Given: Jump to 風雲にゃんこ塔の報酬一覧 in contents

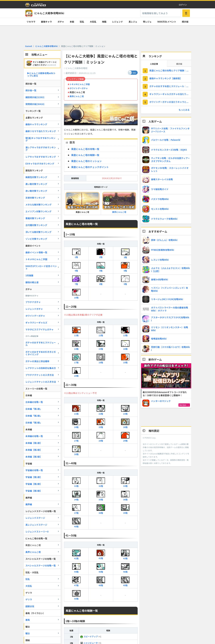Looking at the screenshot, I should (x=85, y=155).
